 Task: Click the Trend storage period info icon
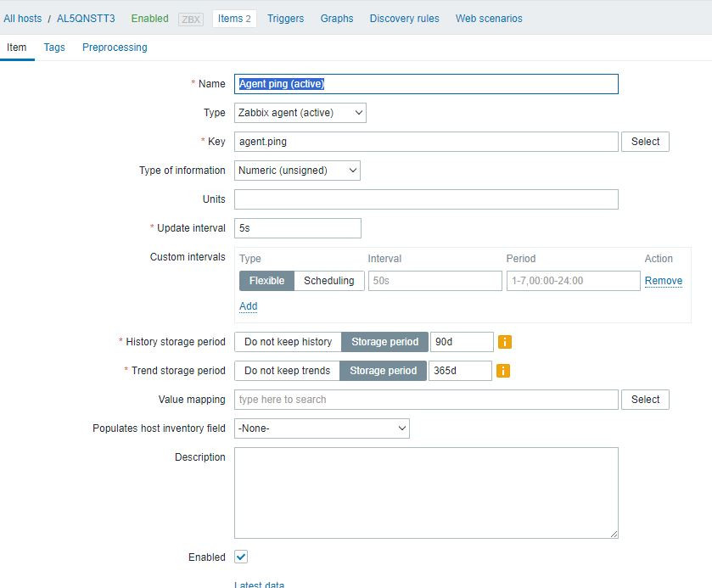(x=502, y=371)
